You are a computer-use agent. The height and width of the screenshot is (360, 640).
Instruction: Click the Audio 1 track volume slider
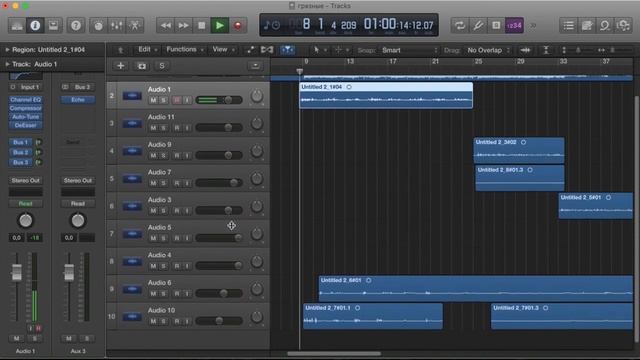219,100
